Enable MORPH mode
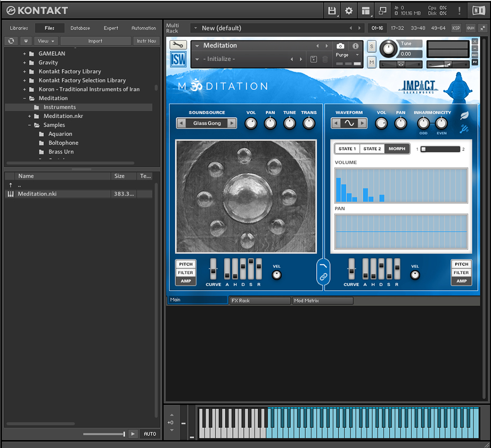 coord(397,149)
